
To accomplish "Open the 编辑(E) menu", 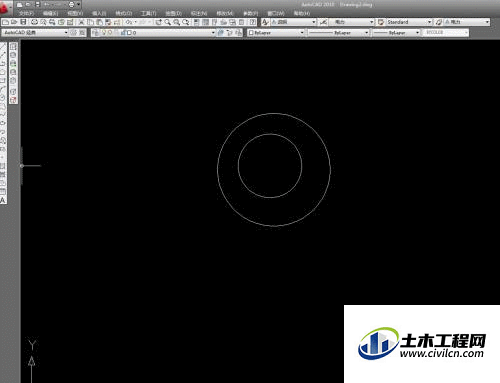I will point(50,13).
